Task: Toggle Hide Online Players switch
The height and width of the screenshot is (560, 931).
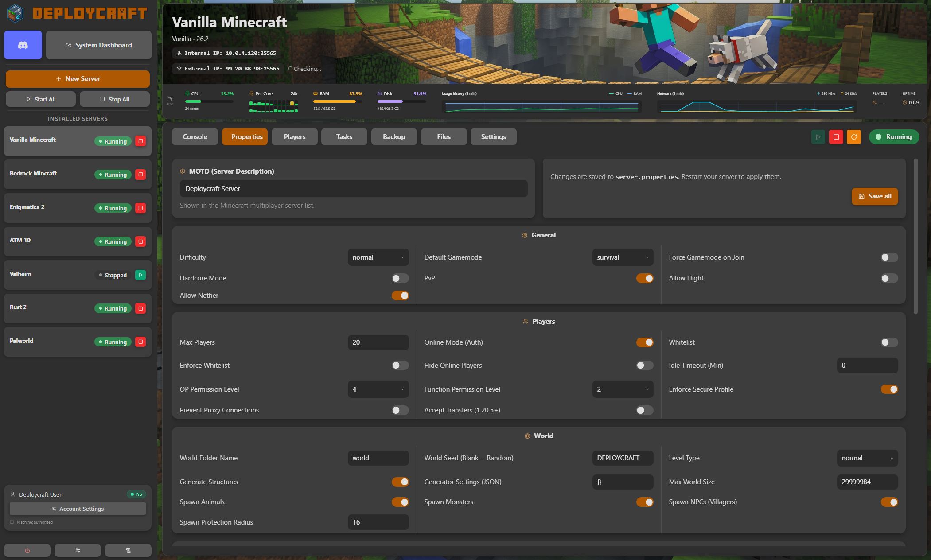Action: click(x=645, y=366)
